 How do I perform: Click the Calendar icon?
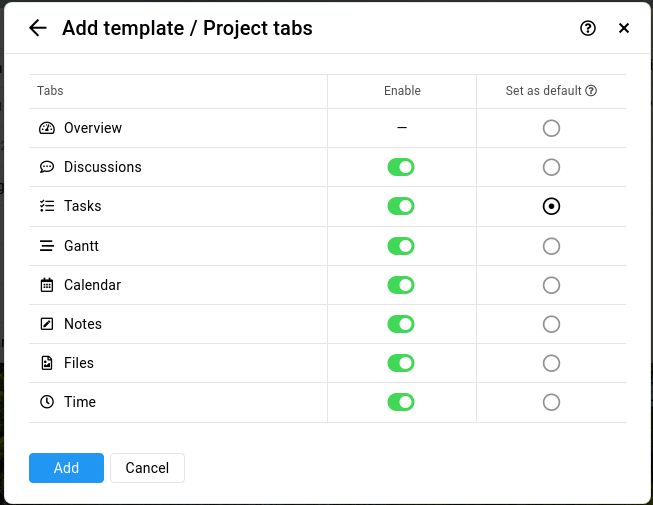click(x=47, y=285)
